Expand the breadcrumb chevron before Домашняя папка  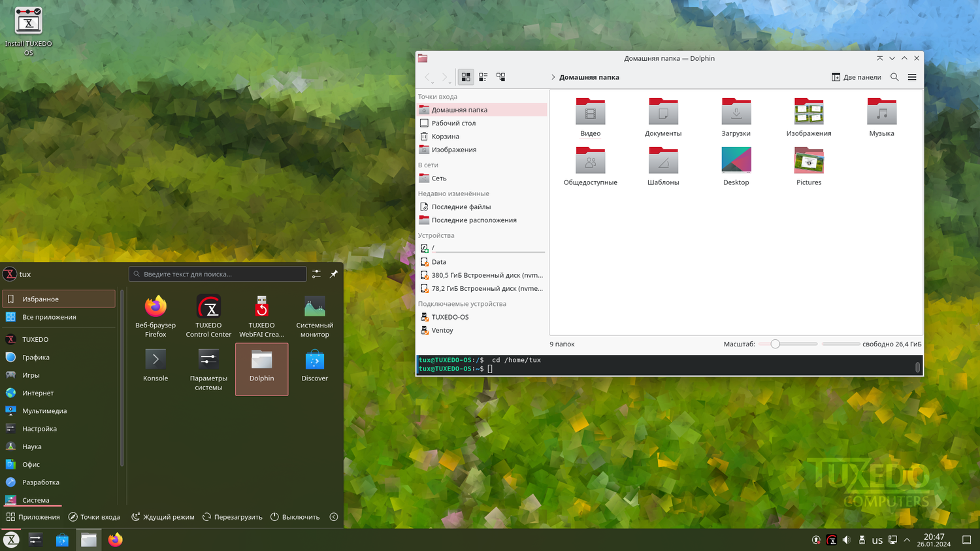(x=553, y=77)
